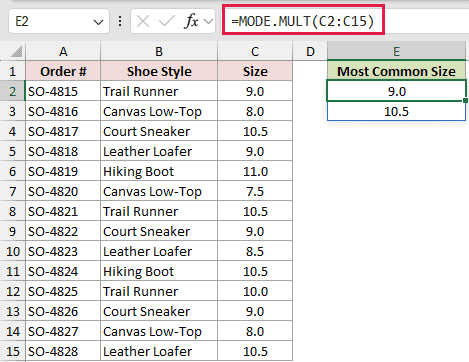Click cell SO-4821
Image resolution: width=469 pixels, height=362 pixels.
[63, 211]
